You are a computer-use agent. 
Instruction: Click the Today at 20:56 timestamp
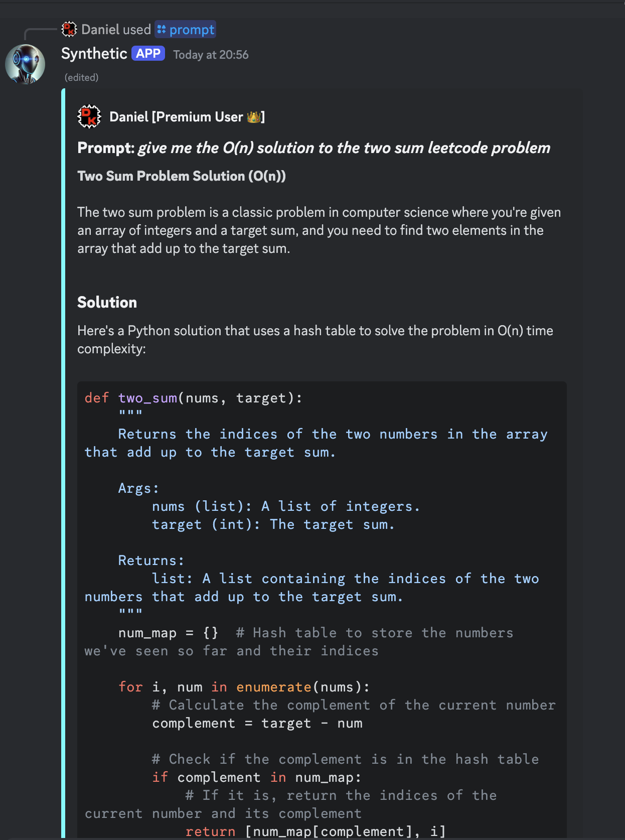pyautogui.click(x=211, y=55)
